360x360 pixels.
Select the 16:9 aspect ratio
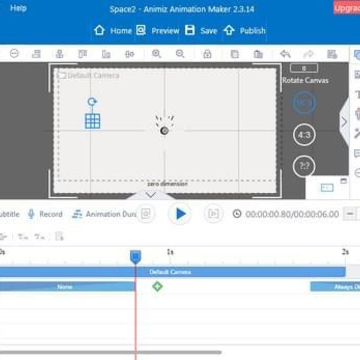(x=304, y=103)
